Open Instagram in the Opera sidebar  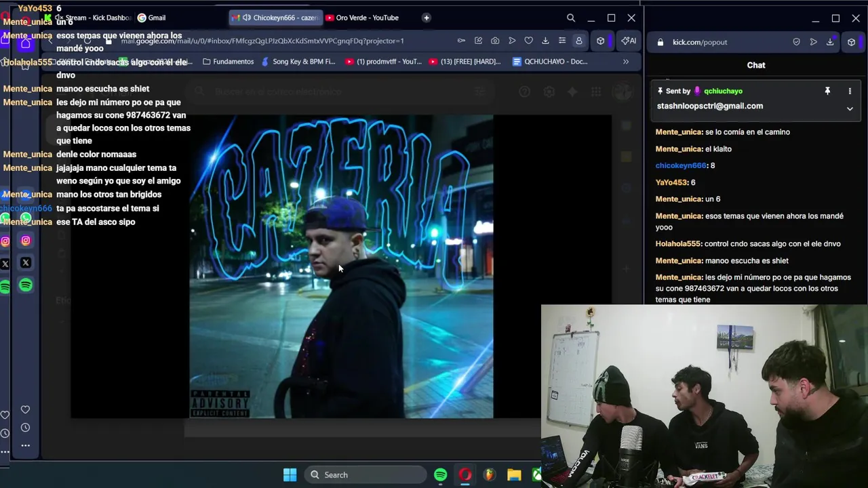(x=26, y=240)
